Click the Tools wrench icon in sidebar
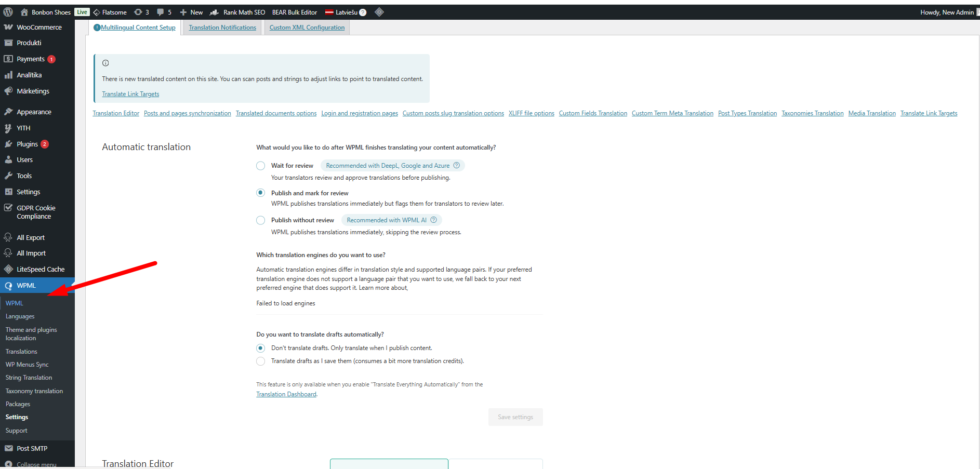Viewport: 980px width, 469px height. [x=8, y=176]
